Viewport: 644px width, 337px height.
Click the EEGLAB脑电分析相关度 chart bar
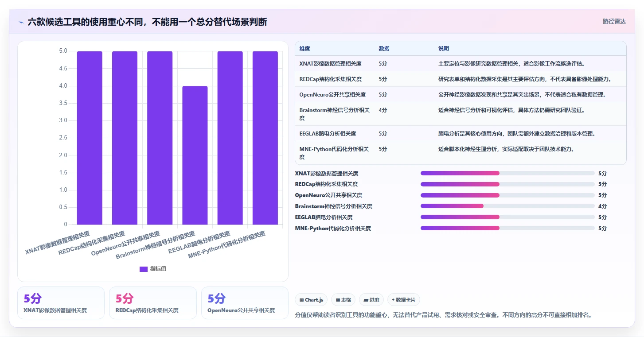click(230, 138)
